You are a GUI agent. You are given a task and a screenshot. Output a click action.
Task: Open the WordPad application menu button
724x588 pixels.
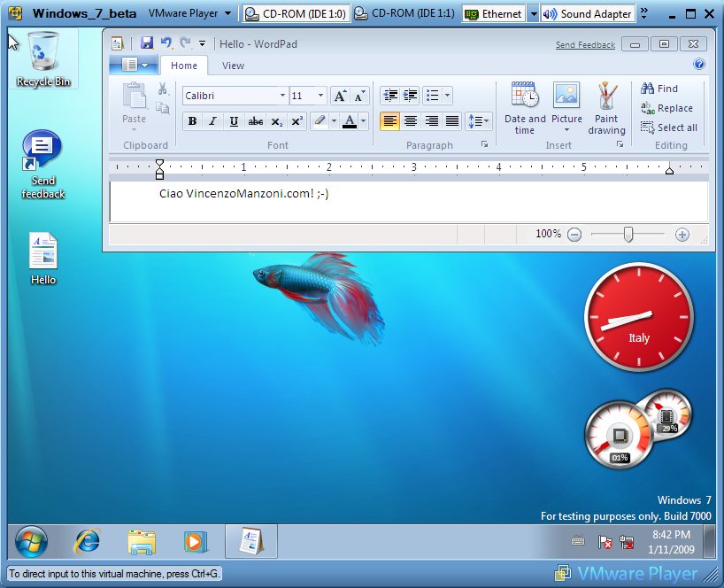pos(135,65)
